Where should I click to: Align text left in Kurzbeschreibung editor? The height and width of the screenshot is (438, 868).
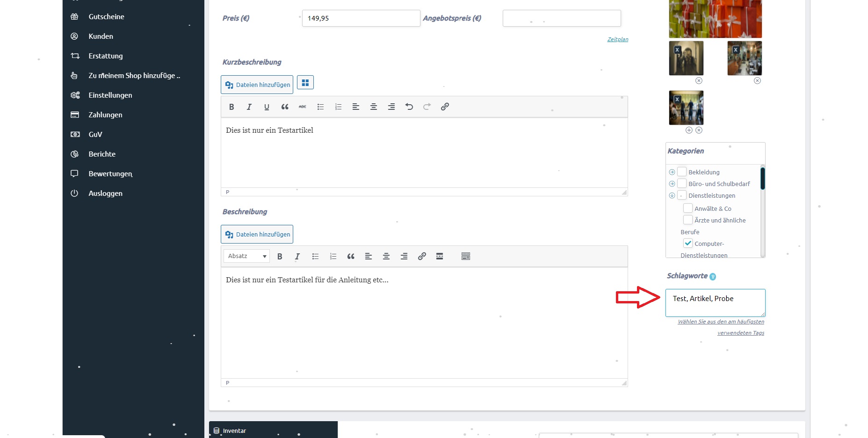[x=356, y=107]
